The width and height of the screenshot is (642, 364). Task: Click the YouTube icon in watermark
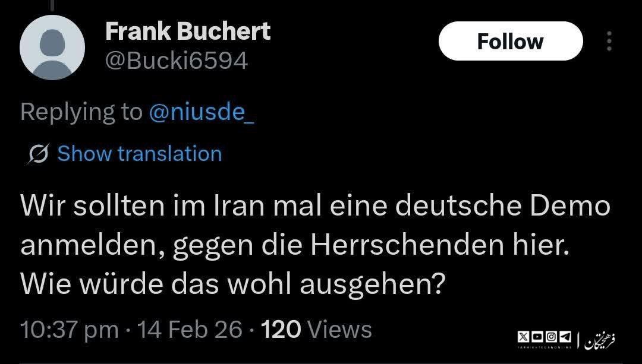point(537,337)
